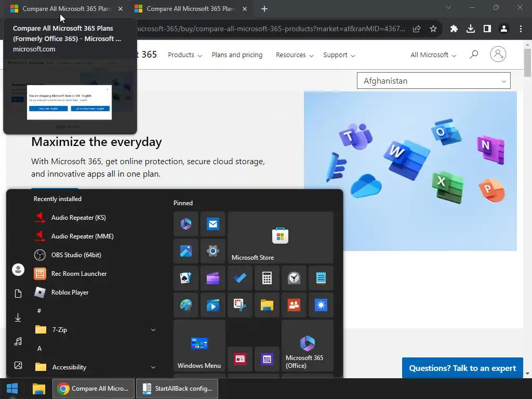Open the Chrome three-dot menu
Image resolution: width=532 pixels, height=399 pixels.
521,29
